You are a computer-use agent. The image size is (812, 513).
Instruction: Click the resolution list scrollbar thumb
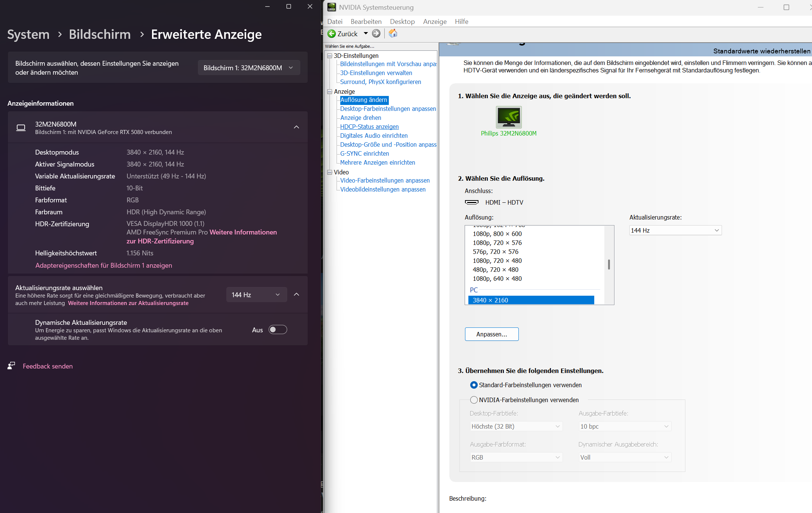coord(609,264)
